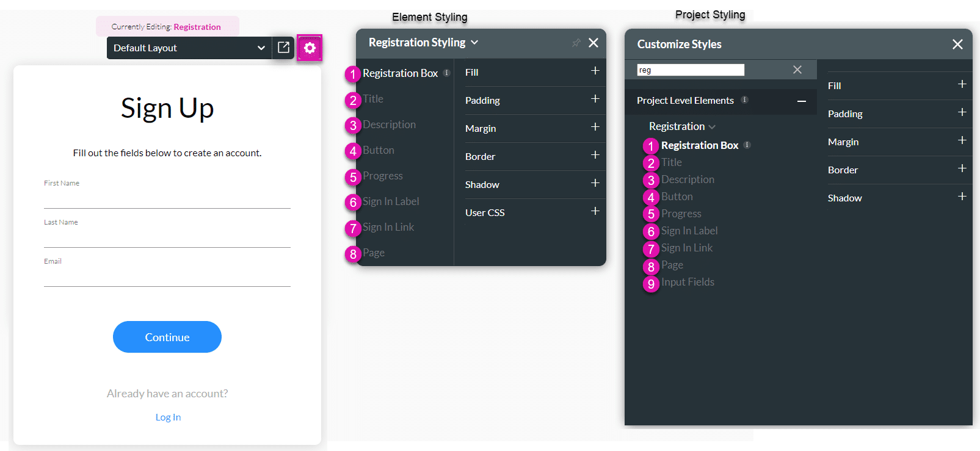Viewport: 980px width, 451px height.
Task: Pin the Registration Styling panel
Action: tap(576, 43)
